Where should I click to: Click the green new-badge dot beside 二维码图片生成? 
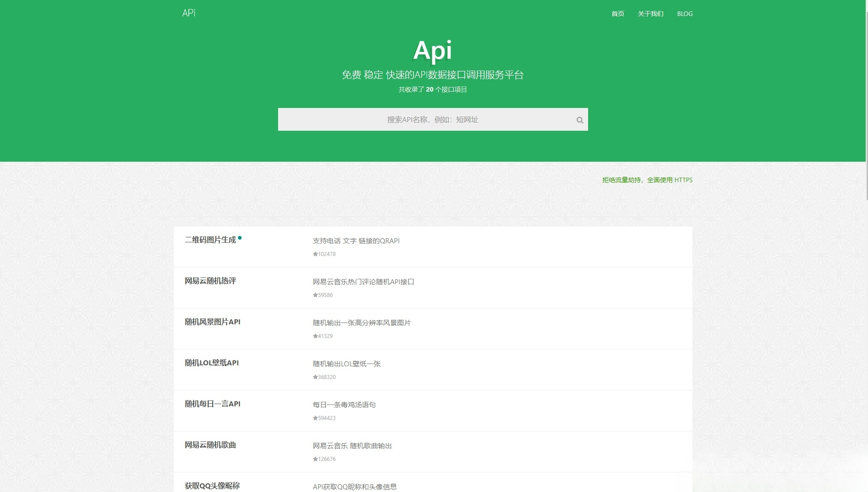click(241, 237)
